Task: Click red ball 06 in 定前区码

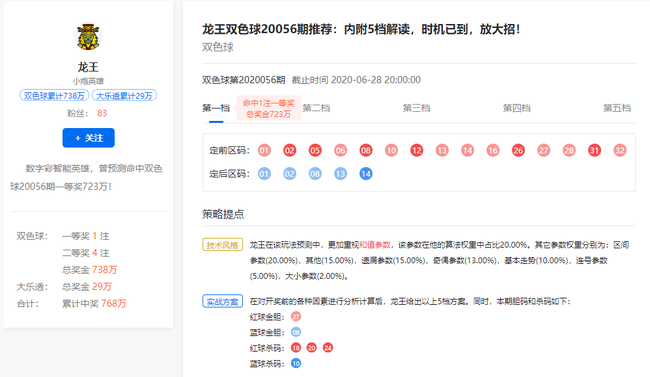Action: pyautogui.click(x=340, y=150)
